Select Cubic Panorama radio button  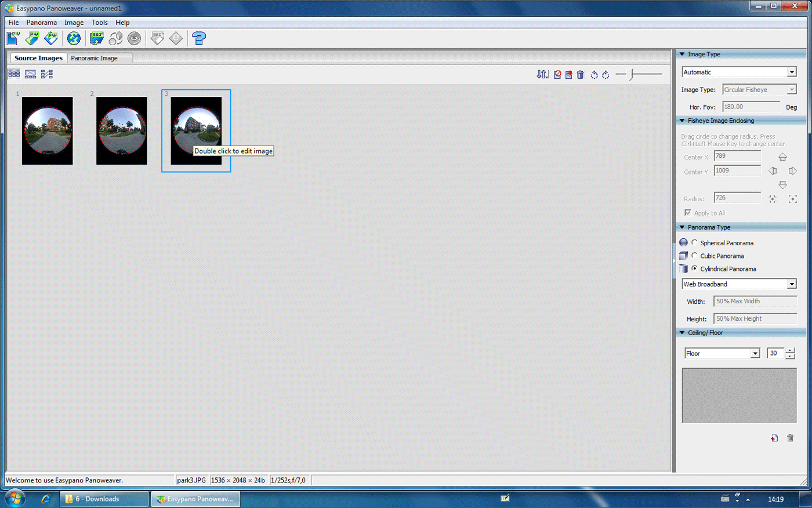[694, 255]
